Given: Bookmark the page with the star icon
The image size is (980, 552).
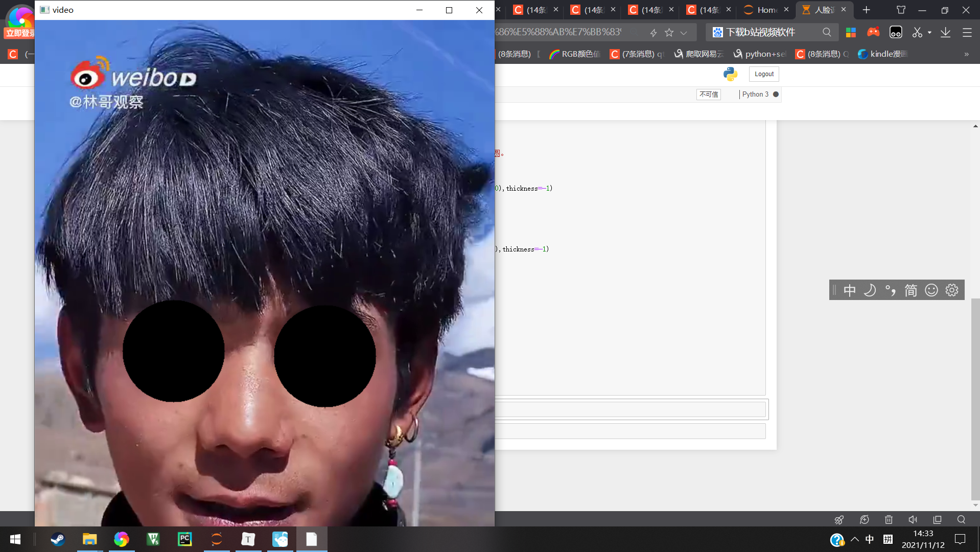Looking at the screenshot, I should (x=669, y=33).
